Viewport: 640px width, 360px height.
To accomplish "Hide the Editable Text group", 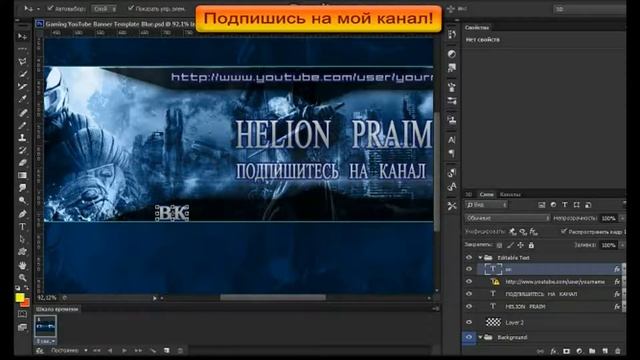I will 469,258.
